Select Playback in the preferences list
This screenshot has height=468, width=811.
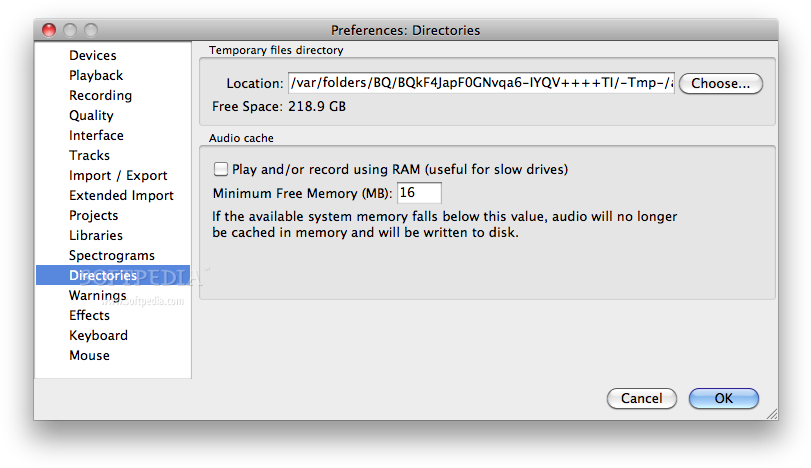[96, 76]
